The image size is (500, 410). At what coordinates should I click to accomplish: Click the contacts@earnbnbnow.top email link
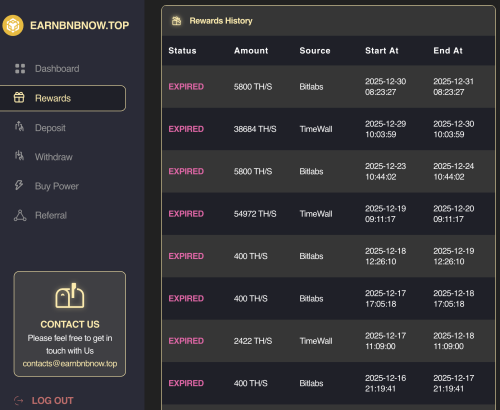70,363
